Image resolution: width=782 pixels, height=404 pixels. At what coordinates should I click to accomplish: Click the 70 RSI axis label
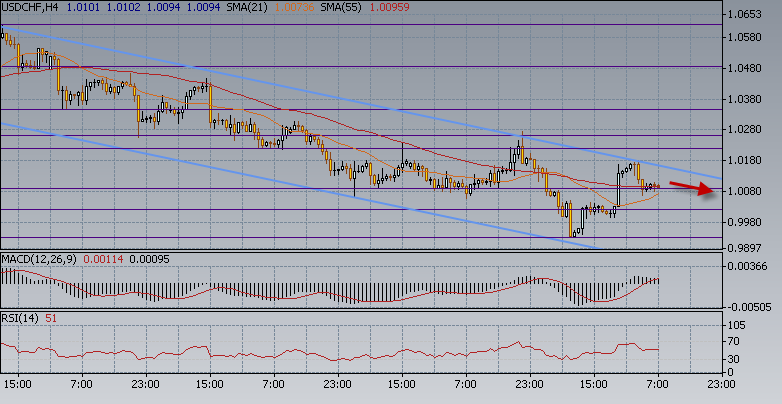point(734,342)
